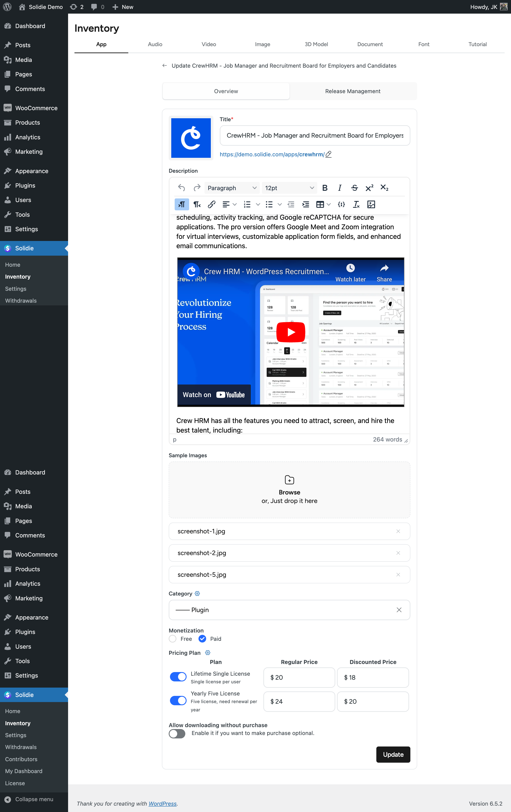Open the 12pt font size dropdown
The height and width of the screenshot is (812, 511).
289,188
